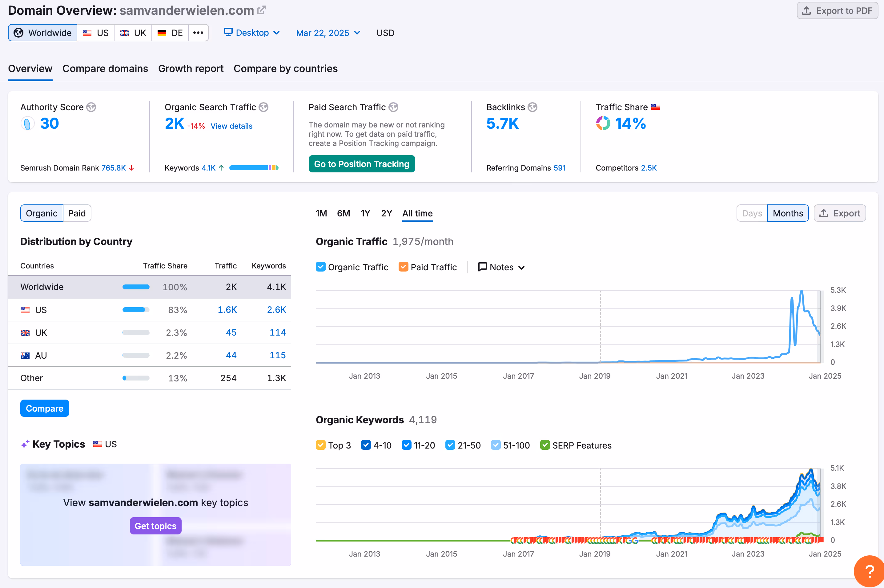Click globe icon beside Organic Search Traffic
This screenshot has height=588, width=884.
click(x=263, y=107)
